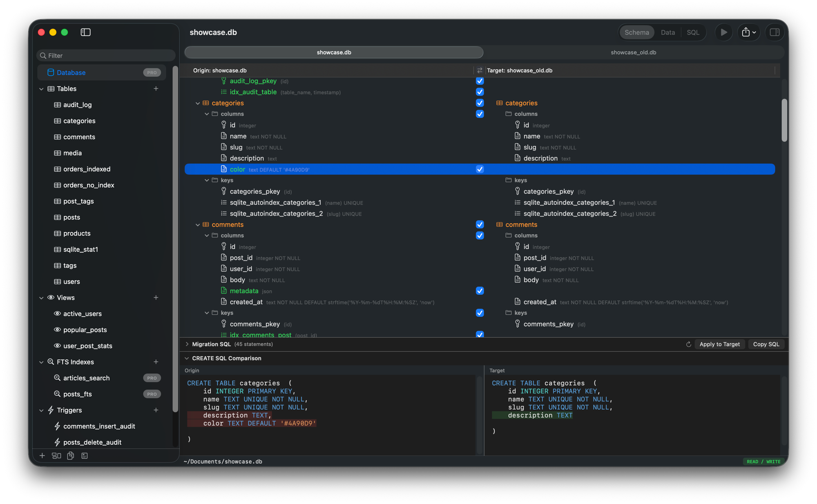Open the posts table in the sidebar
This screenshot has width=817, height=504.
71,217
